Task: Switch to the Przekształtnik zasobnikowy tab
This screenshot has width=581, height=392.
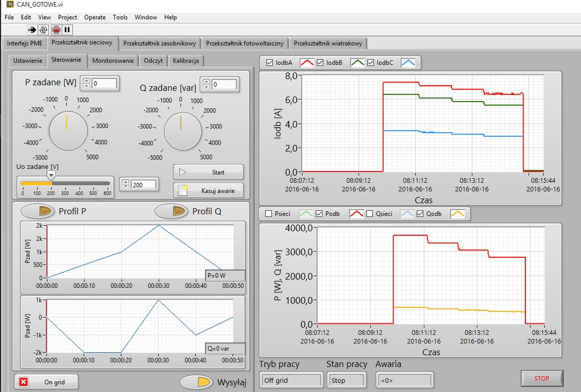Action: pyautogui.click(x=160, y=43)
